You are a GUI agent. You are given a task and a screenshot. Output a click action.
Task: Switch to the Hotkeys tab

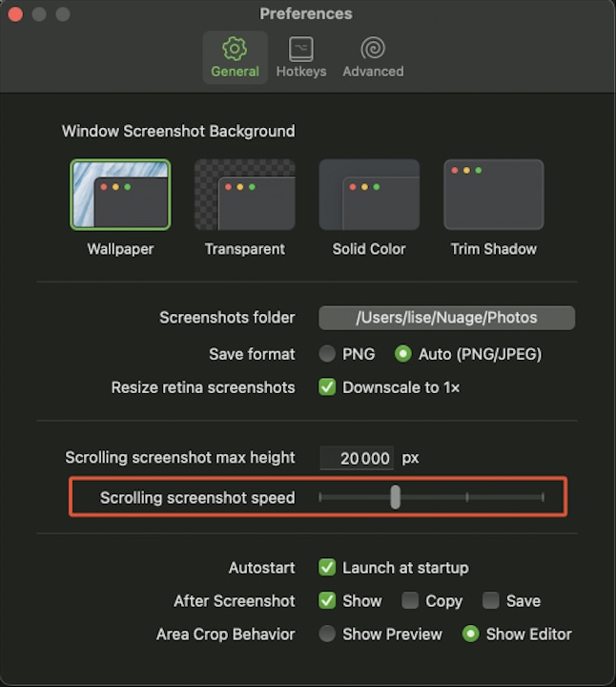[x=301, y=57]
